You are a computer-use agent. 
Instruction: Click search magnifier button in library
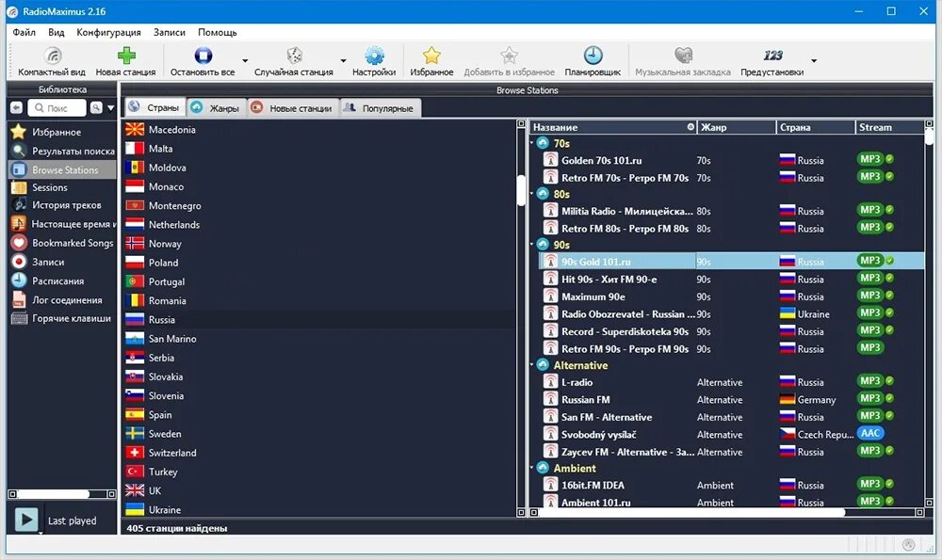(x=96, y=107)
